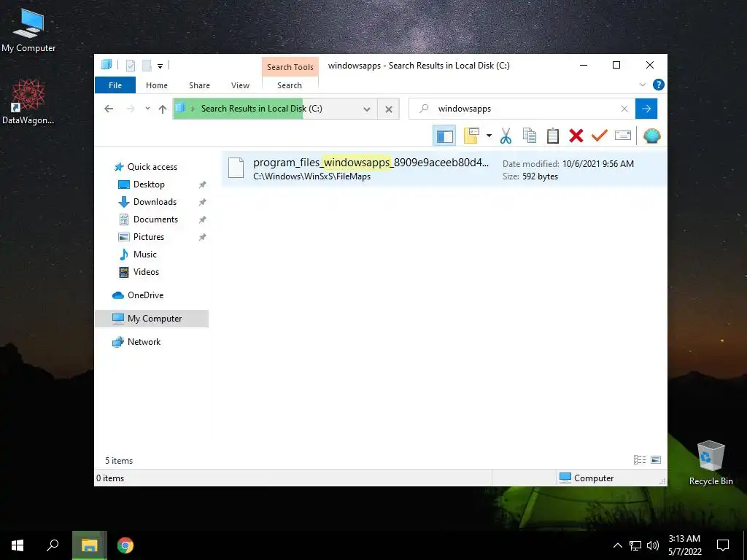Switch to large icons view in status bar
The image size is (747, 560).
click(656, 459)
